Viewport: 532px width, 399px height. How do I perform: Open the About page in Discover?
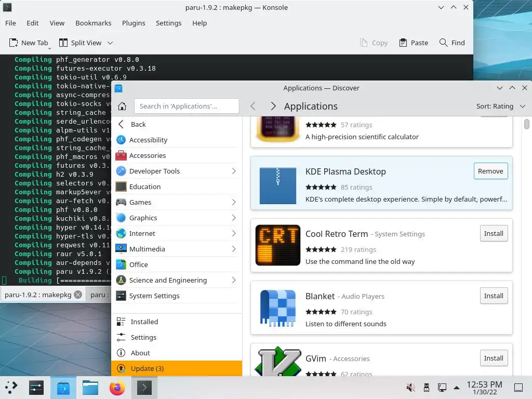coord(177,353)
